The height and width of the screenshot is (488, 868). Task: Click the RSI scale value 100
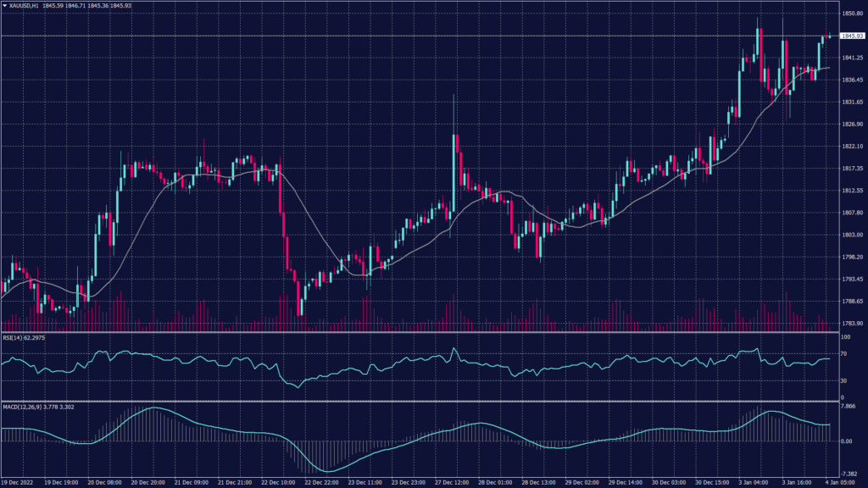coord(844,338)
